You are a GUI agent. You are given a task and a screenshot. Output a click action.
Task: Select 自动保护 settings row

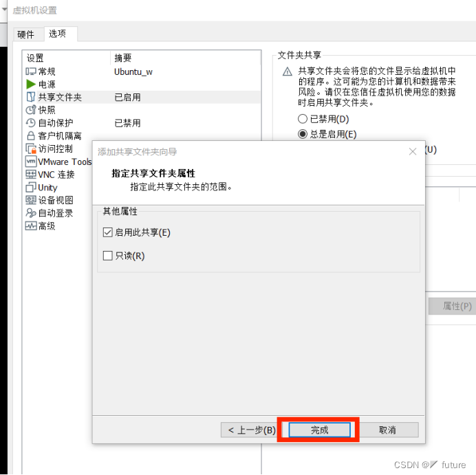coord(142,122)
